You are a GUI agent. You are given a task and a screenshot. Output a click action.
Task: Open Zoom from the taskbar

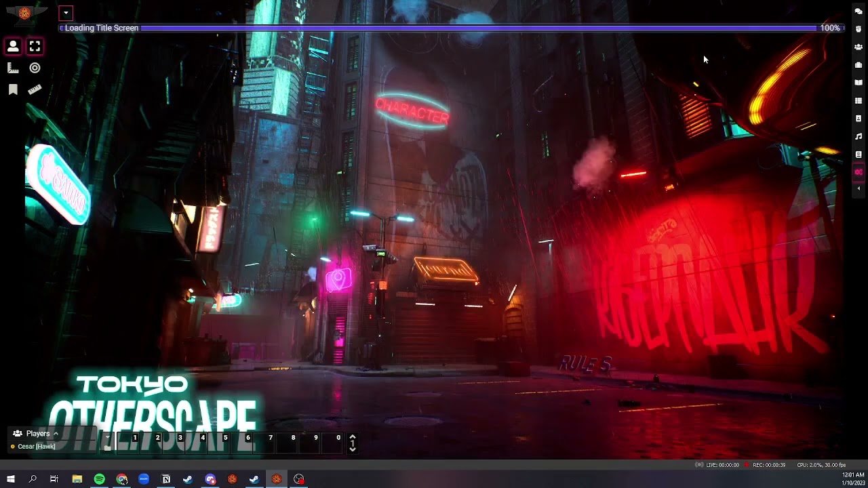pyautogui.click(x=144, y=479)
